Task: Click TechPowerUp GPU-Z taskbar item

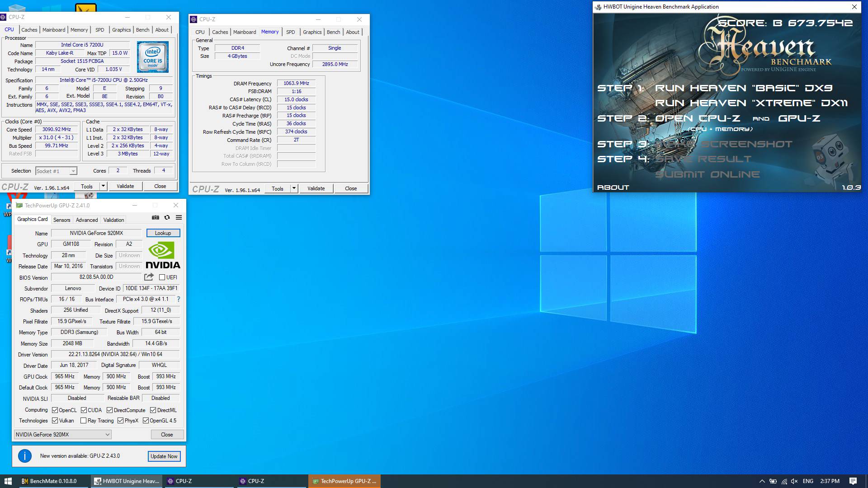Action: (344, 481)
